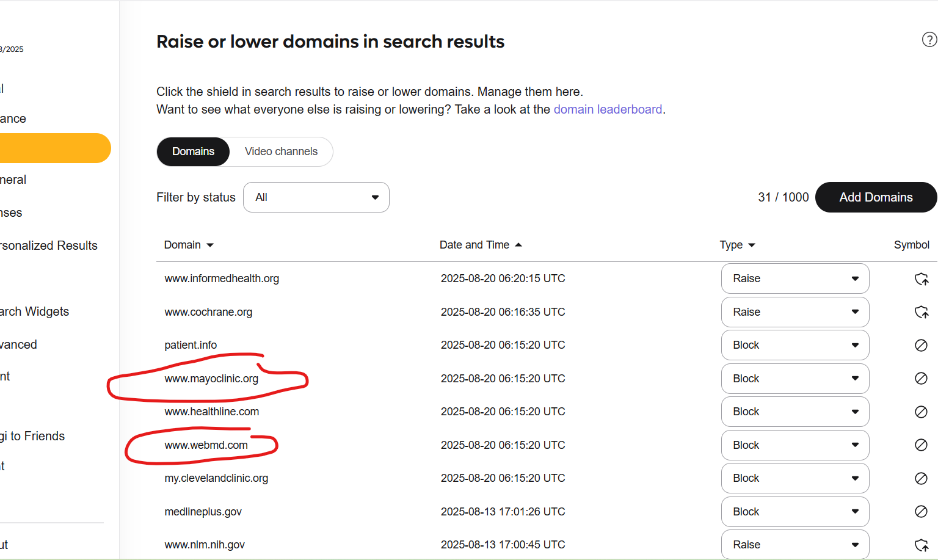Open the Filter by status dropdown

[x=316, y=197]
